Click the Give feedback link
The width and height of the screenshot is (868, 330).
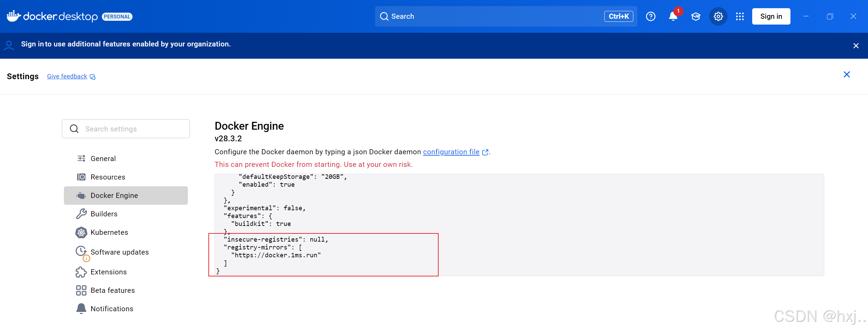67,76
